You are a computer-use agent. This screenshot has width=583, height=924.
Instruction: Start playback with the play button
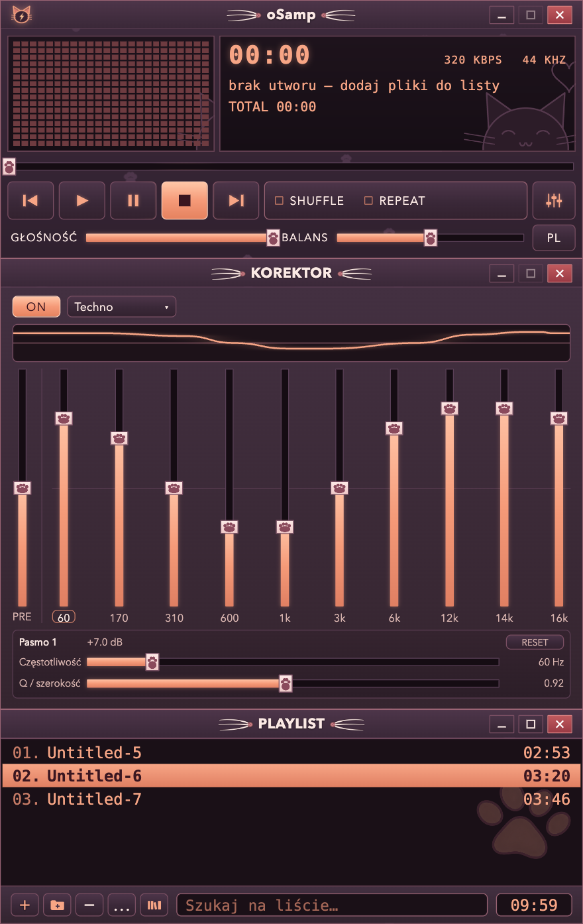tap(82, 200)
